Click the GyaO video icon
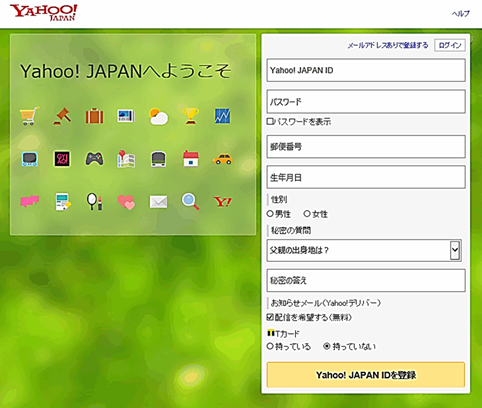Image resolution: width=482 pixels, height=408 pixels. 62,159
